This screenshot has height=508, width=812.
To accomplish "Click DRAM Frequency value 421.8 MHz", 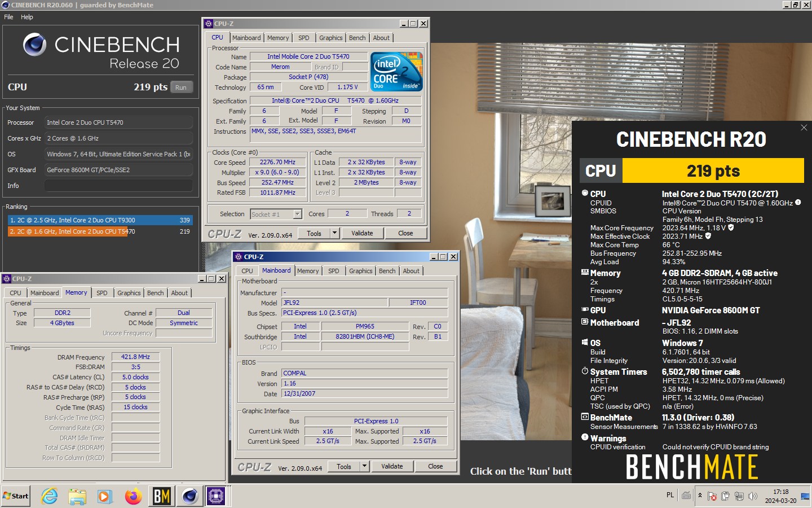I will click(x=135, y=357).
